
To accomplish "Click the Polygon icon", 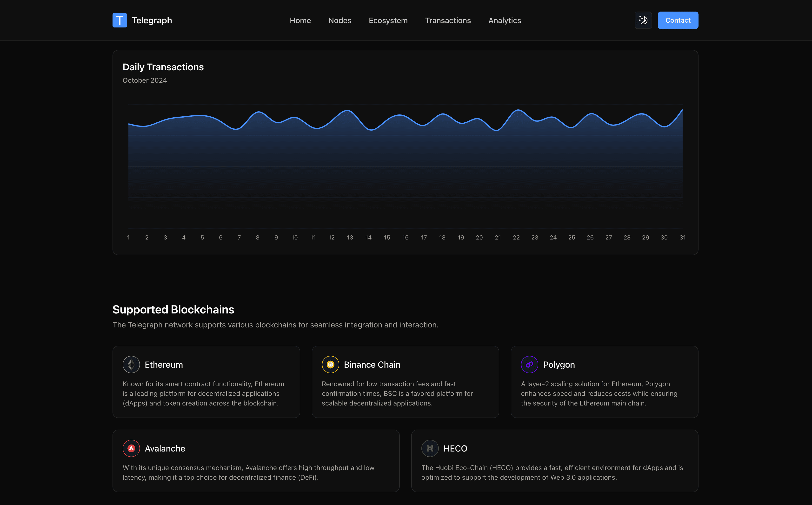I will pyautogui.click(x=528, y=364).
